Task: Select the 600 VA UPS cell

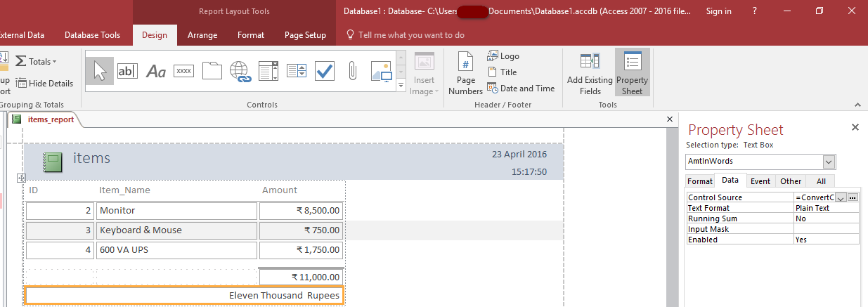Action: tap(176, 249)
